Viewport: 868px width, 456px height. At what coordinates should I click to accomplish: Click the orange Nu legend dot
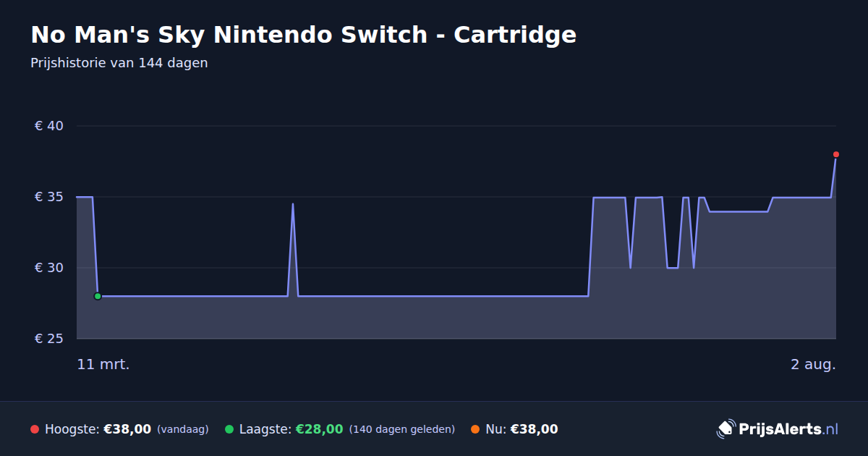point(475,429)
